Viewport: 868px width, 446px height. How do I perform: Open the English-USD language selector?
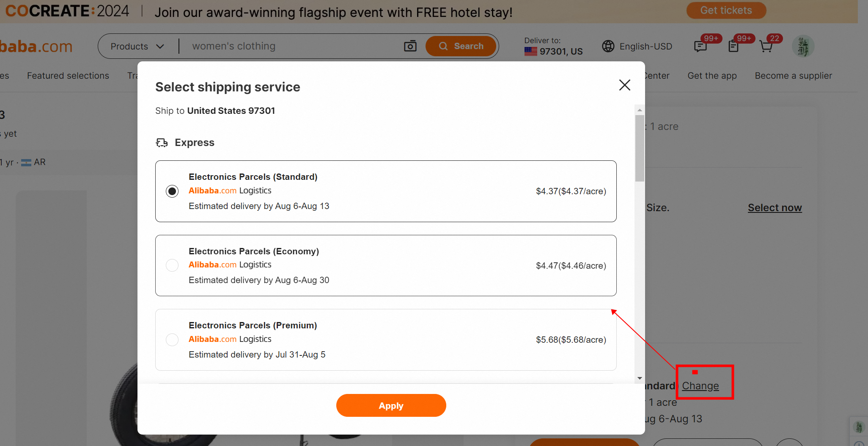click(x=637, y=46)
